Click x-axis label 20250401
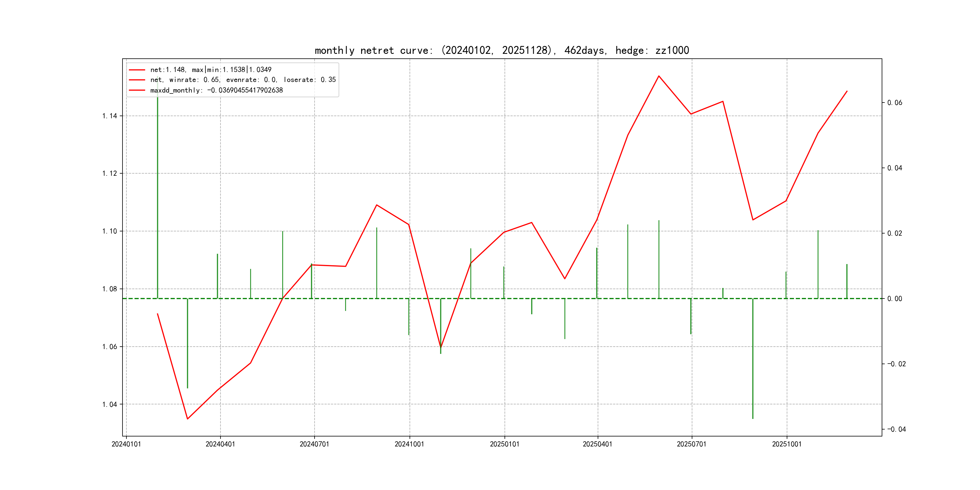The height and width of the screenshot is (490, 980). click(597, 444)
